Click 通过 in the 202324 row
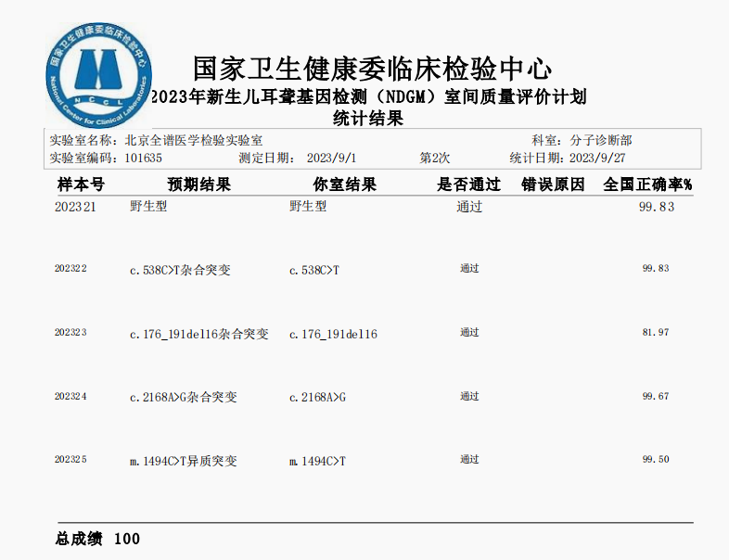This screenshot has height=560, width=729. [x=469, y=396]
